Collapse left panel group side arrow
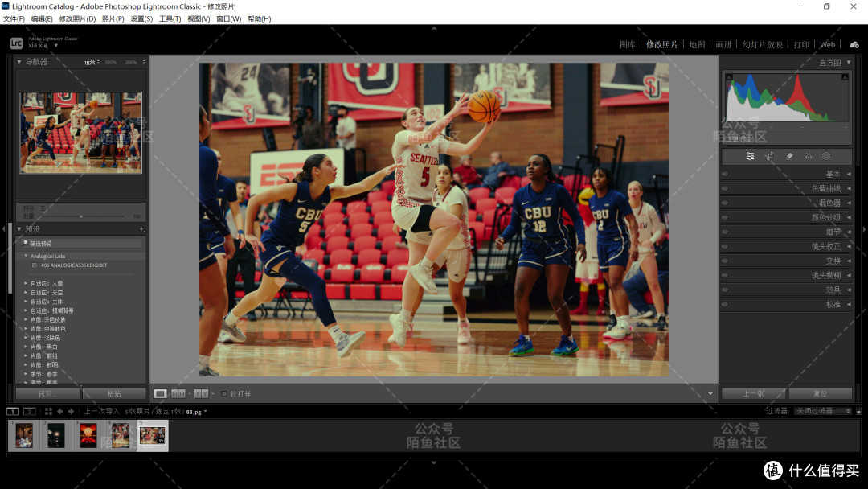The image size is (868, 489). (x=3, y=228)
